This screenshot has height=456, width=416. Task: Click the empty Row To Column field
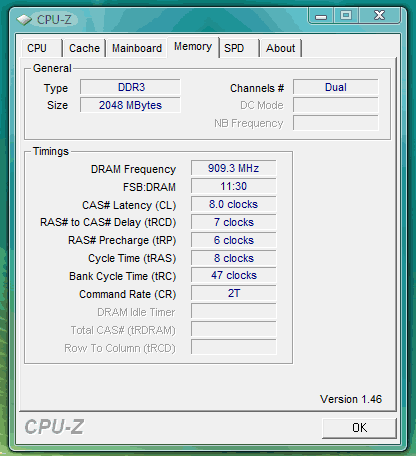point(234,347)
